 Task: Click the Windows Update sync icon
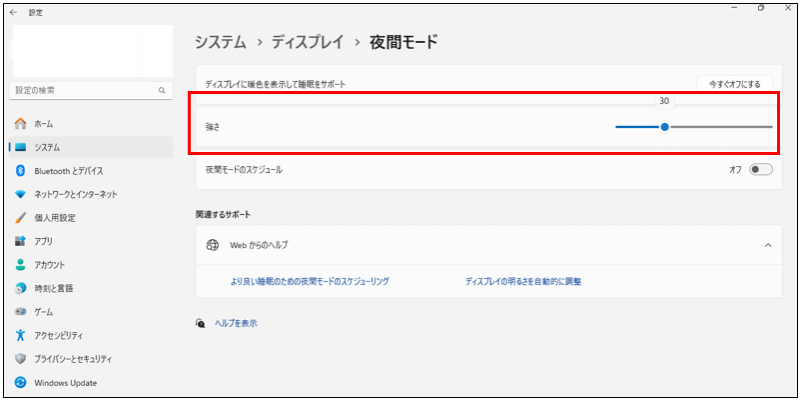pos(20,382)
